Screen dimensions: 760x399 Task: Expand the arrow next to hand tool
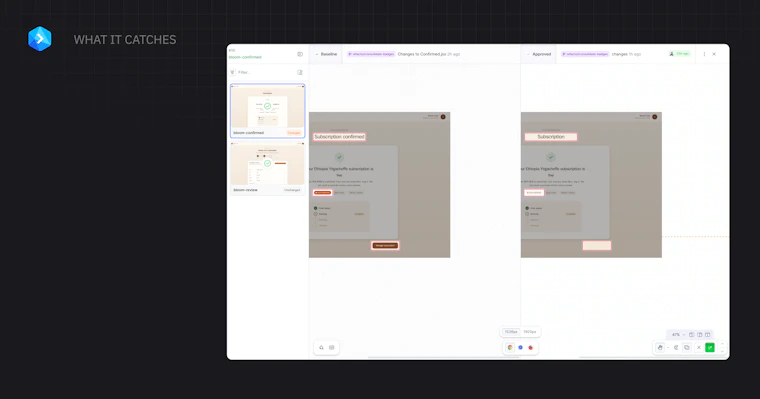coord(668,348)
